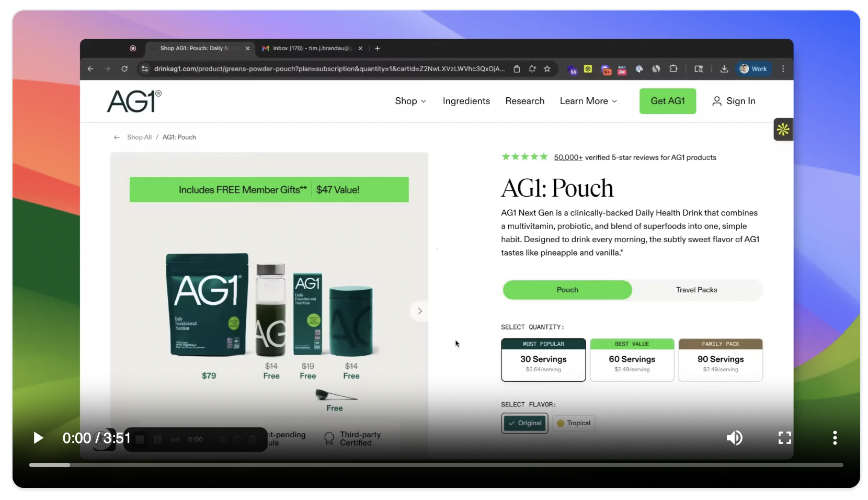Viewport: 868px width, 500px height.
Task: Expand Learn More menu
Action: coord(588,101)
